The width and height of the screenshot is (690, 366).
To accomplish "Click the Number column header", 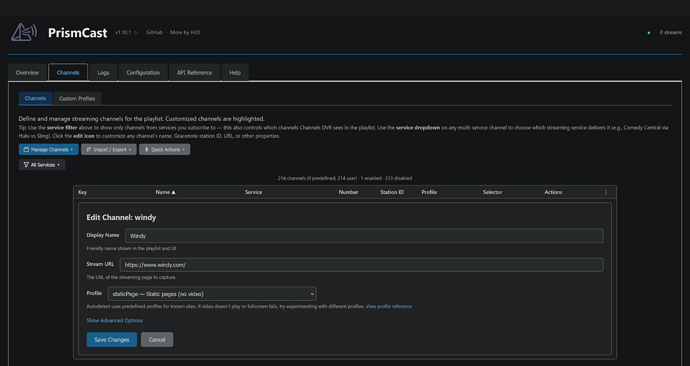I will coord(348,192).
